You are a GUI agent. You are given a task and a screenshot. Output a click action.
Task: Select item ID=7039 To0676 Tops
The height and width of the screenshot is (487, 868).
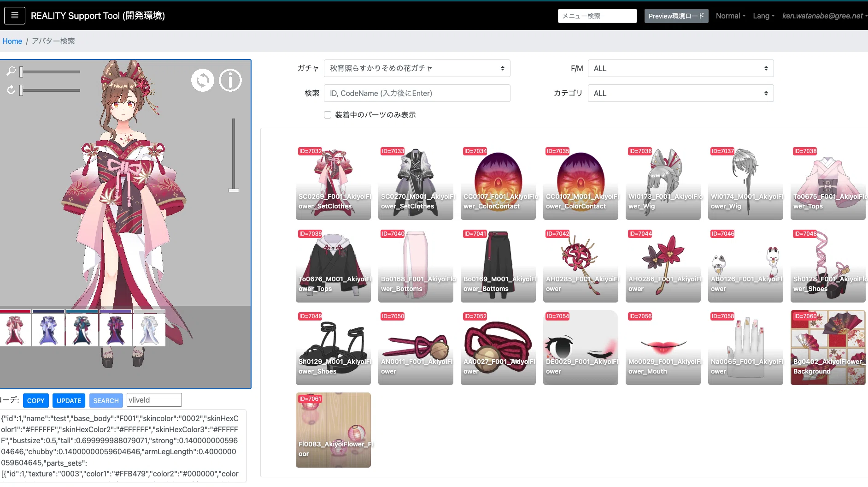pos(333,266)
